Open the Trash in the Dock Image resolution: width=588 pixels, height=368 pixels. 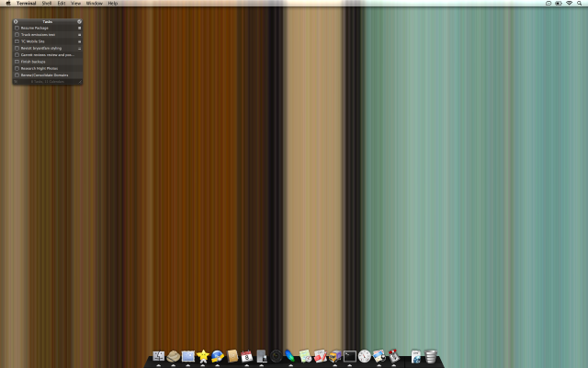pyautogui.click(x=431, y=356)
